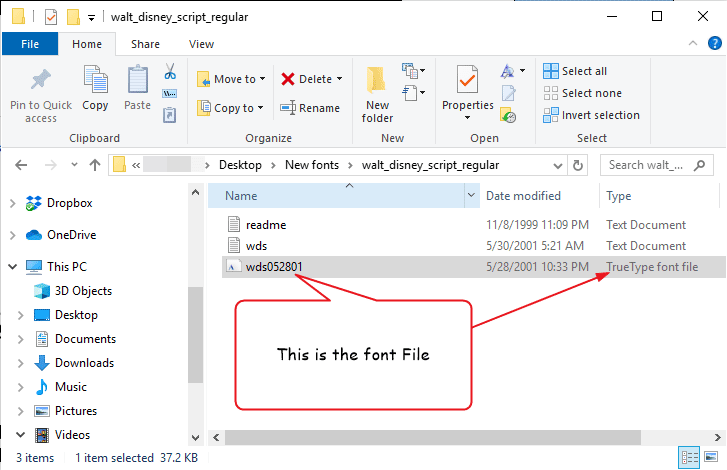Screen dimensions: 727x470
Task: Open the New item dropdown icon
Action: [414, 71]
